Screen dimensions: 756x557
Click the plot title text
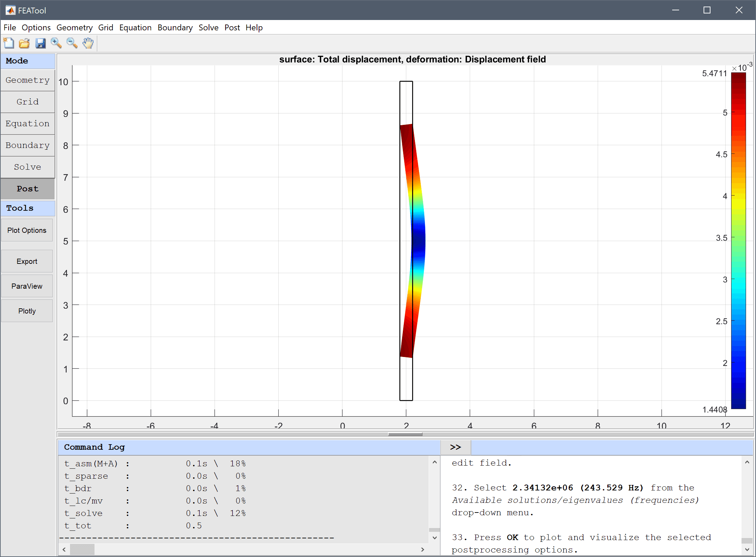412,59
